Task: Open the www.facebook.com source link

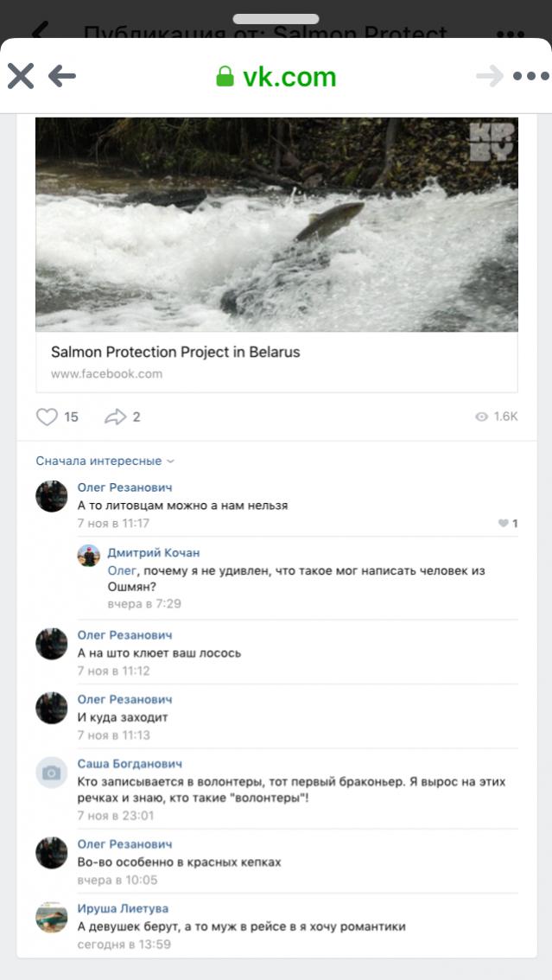Action: 106,374
